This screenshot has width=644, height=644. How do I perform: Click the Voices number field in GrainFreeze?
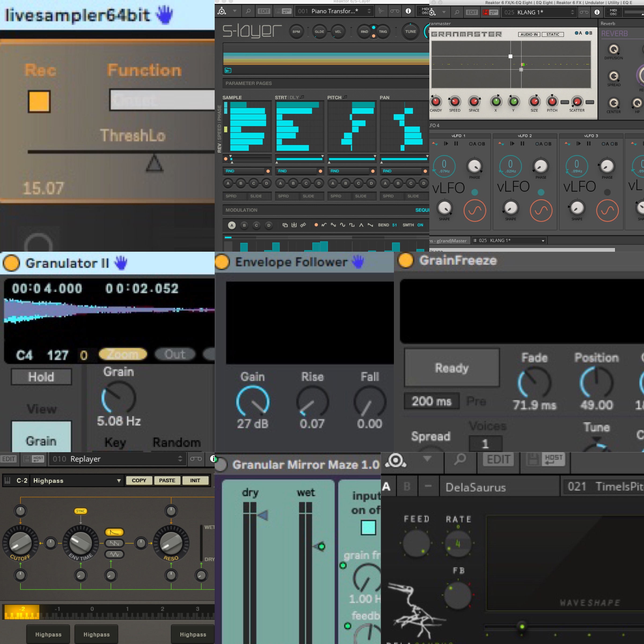pos(485,444)
